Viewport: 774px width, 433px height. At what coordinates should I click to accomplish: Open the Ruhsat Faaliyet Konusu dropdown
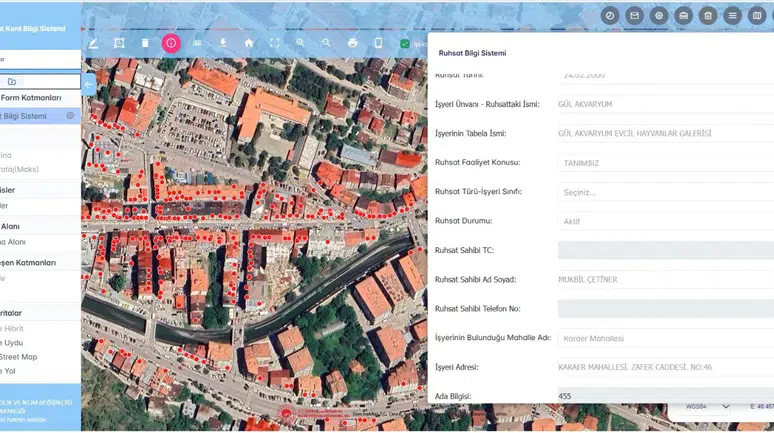coord(666,163)
